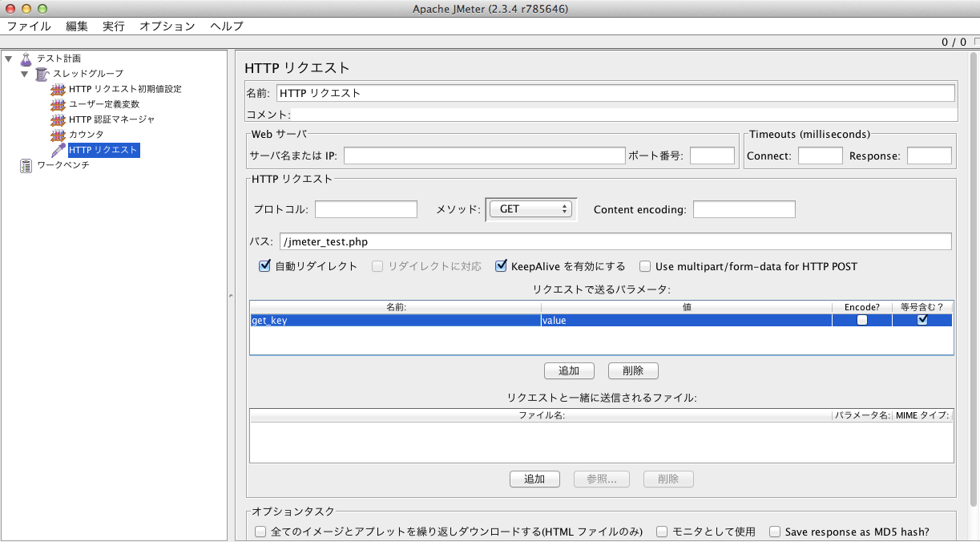Click the ワークベンチ clipboard icon

click(x=26, y=165)
